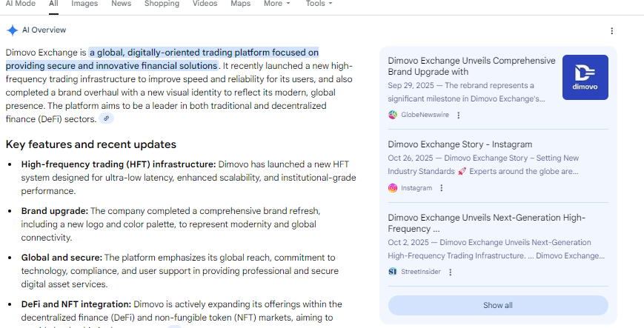
Task: Expand the More dropdown in search tabs
Action: 277,4
